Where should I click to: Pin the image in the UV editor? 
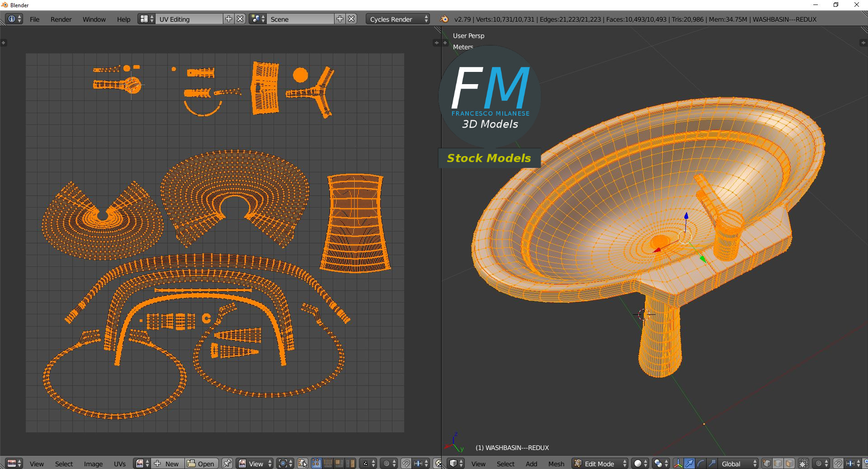[227, 464]
